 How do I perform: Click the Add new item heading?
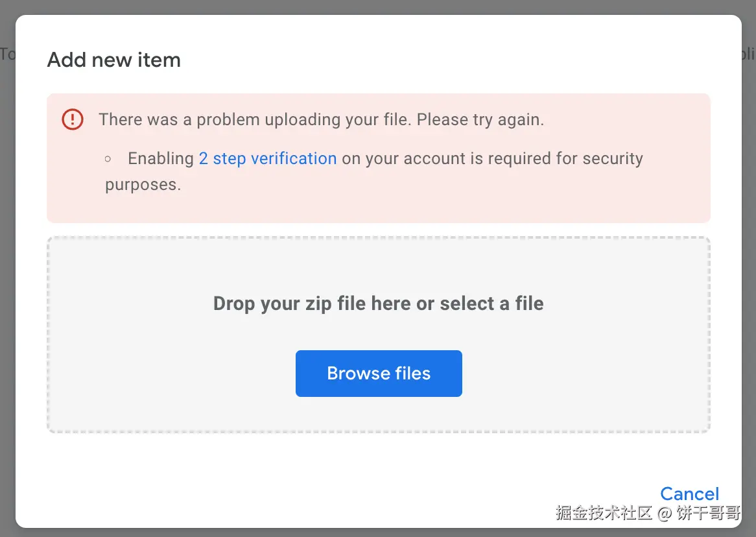114,60
